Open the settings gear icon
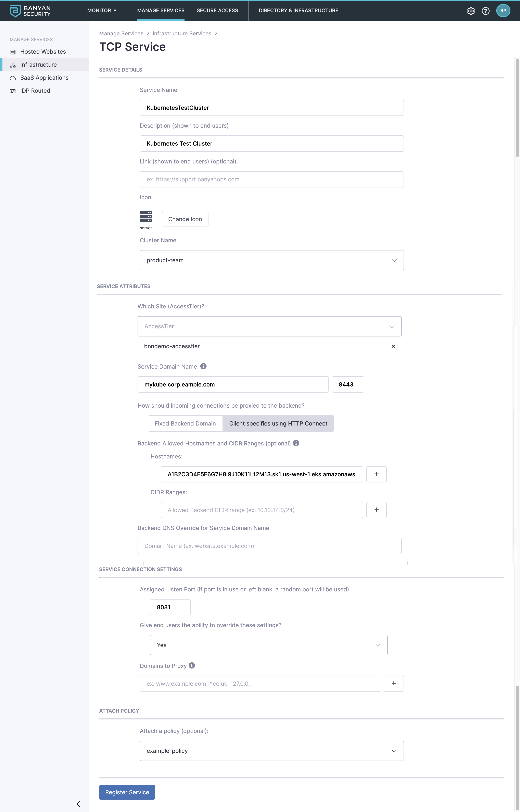 point(471,11)
